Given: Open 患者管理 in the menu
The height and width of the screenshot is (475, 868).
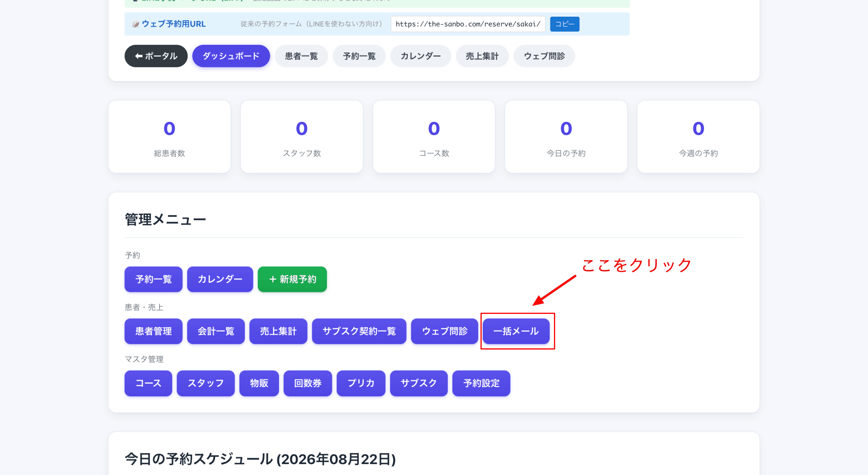Looking at the screenshot, I should (153, 331).
